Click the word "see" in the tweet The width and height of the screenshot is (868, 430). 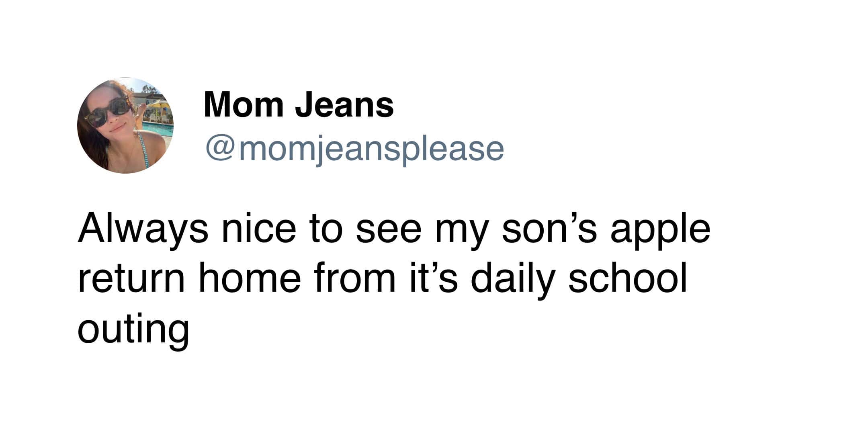tap(389, 231)
